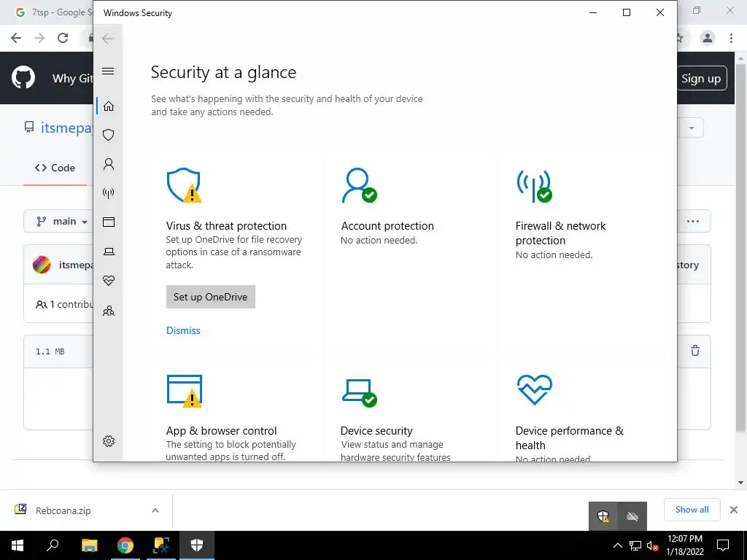Click the Windows Security tray popup icon
This screenshot has width=747, height=560.
[603, 516]
